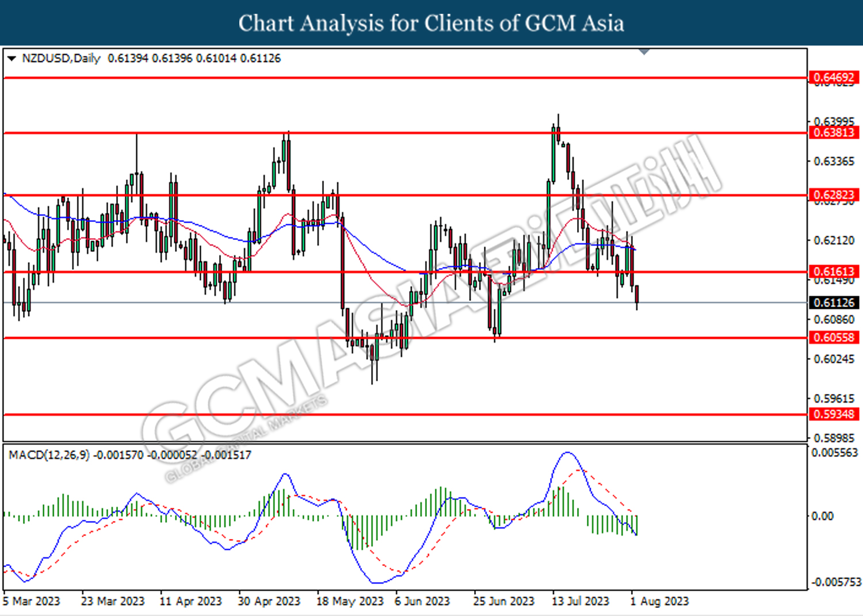Click the 18 May 2023 date label
This screenshot has width=863, height=616.
(x=350, y=601)
